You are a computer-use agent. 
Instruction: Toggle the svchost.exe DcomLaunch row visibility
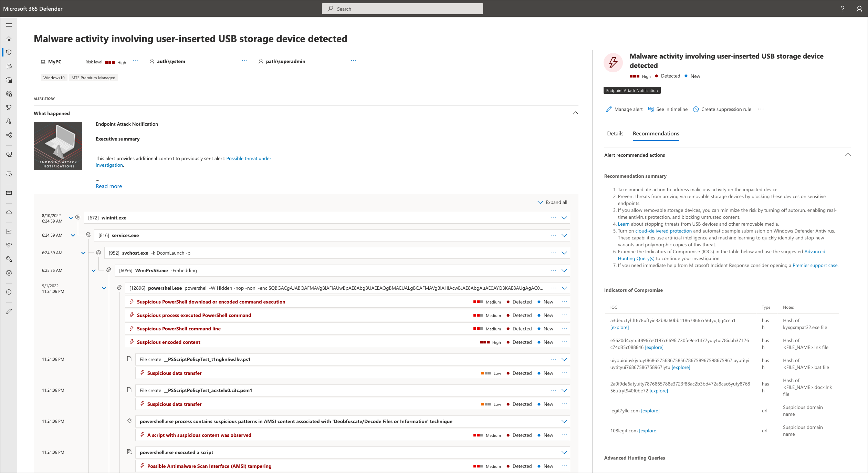564,253
